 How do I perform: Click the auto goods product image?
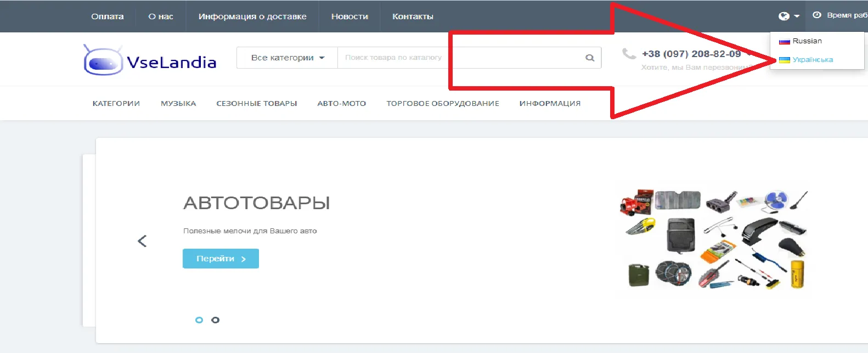713,240
